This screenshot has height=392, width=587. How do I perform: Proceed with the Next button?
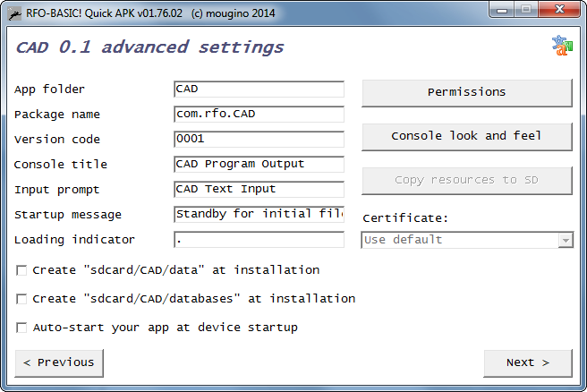pyautogui.click(x=528, y=362)
